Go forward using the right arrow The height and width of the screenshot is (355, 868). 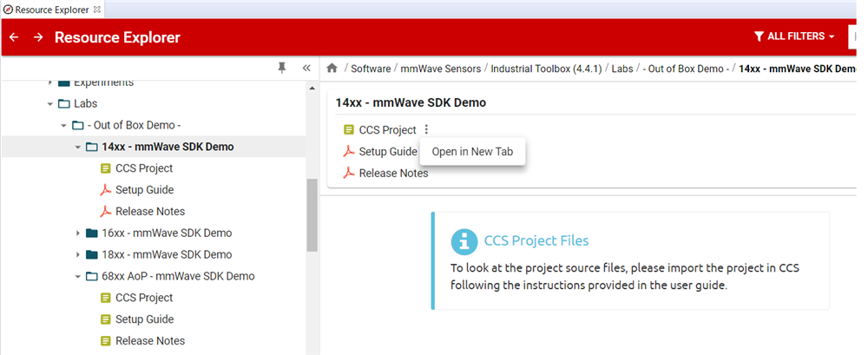click(37, 37)
